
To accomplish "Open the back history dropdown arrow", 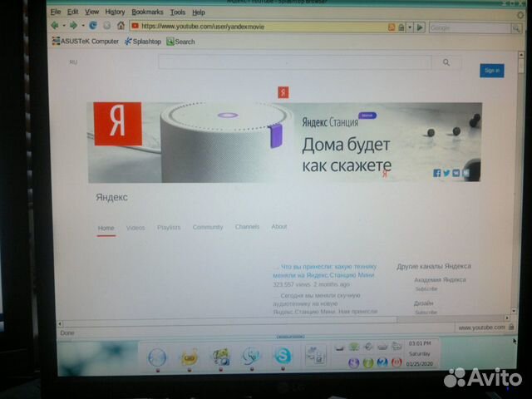I will [64, 26].
